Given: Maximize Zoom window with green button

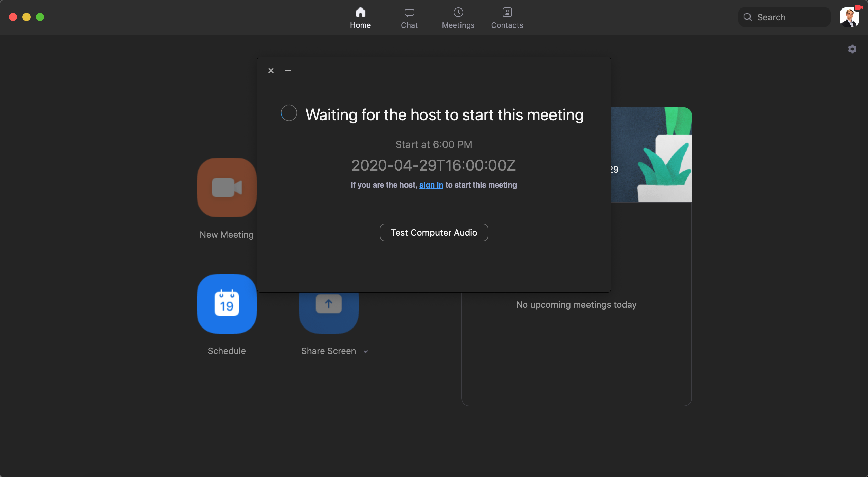Looking at the screenshot, I should [40, 17].
